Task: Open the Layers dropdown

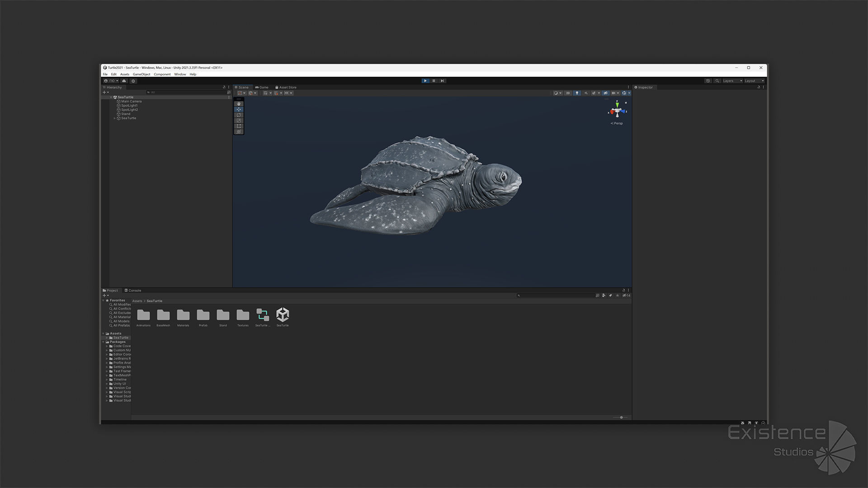Action: click(x=732, y=81)
